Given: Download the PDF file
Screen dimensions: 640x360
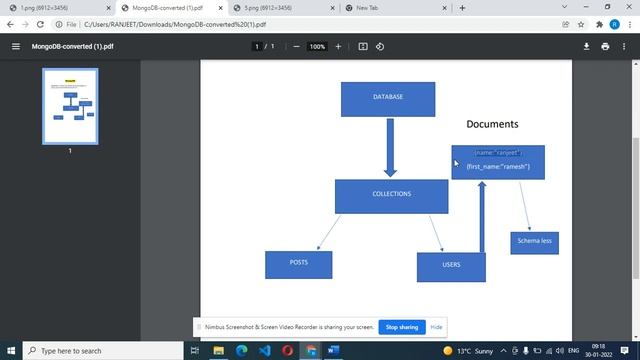Looking at the screenshot, I should (x=586, y=47).
